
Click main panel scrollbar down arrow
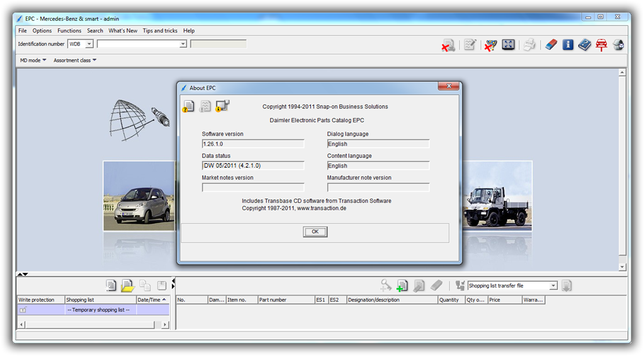622,267
